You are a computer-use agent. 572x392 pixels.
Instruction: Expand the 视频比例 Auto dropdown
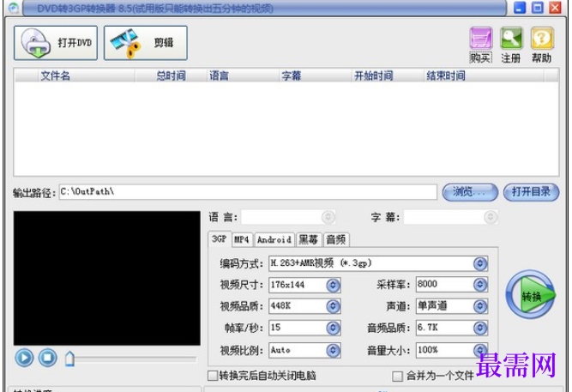(x=333, y=350)
